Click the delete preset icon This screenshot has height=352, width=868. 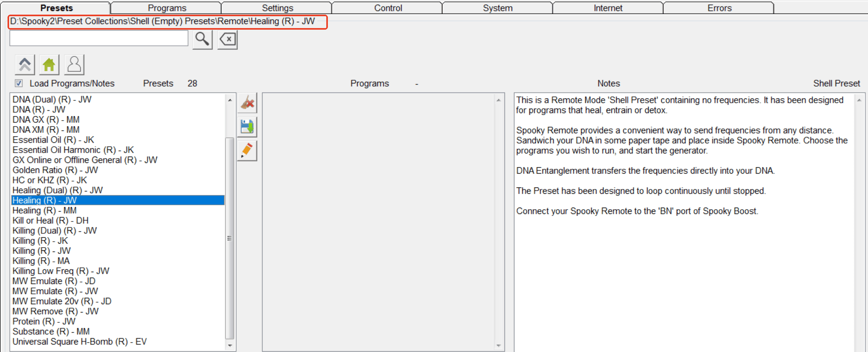(247, 103)
